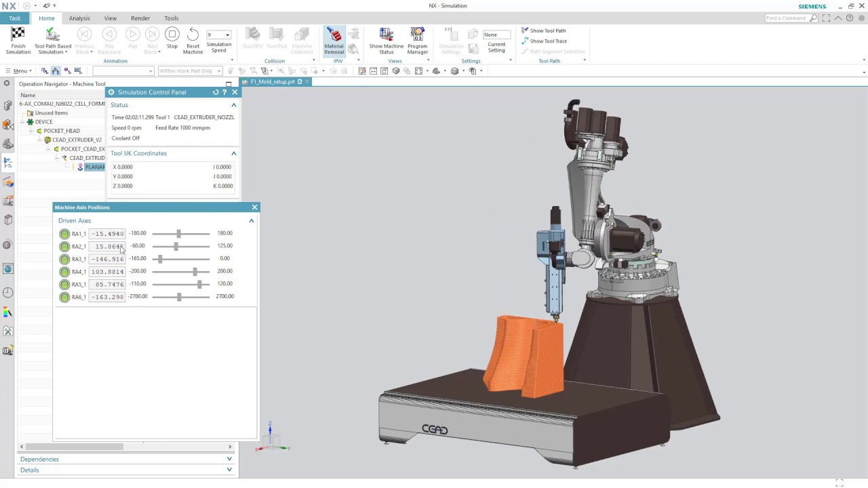868x488 pixels.
Task: Collapse the DEVICE tree node
Action: (x=22, y=122)
